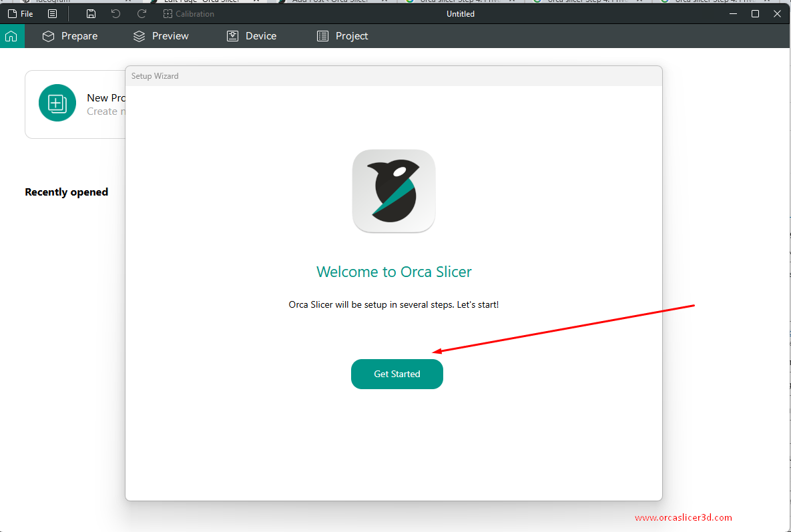Switch to the Prepare tab
The image size is (791, 532).
click(x=70, y=36)
